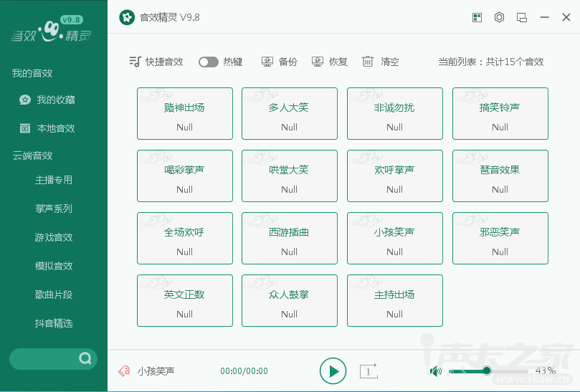Toggle the 热键 hotkey switch
Screen dimensions: 580x392
[x=208, y=62]
